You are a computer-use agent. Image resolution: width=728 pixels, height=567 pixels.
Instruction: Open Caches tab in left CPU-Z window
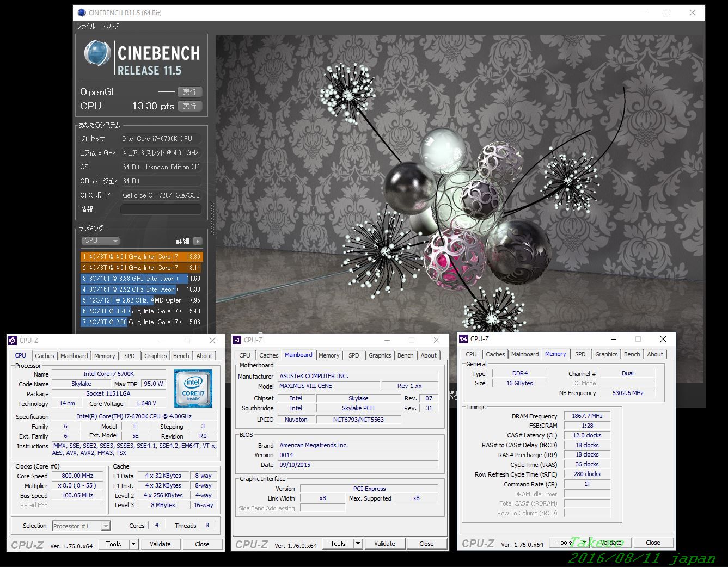(x=45, y=356)
